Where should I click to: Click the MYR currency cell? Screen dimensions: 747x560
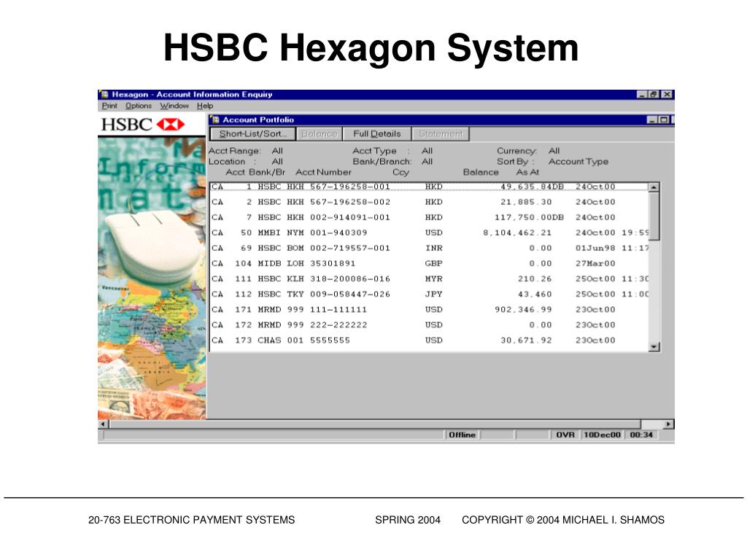point(433,279)
